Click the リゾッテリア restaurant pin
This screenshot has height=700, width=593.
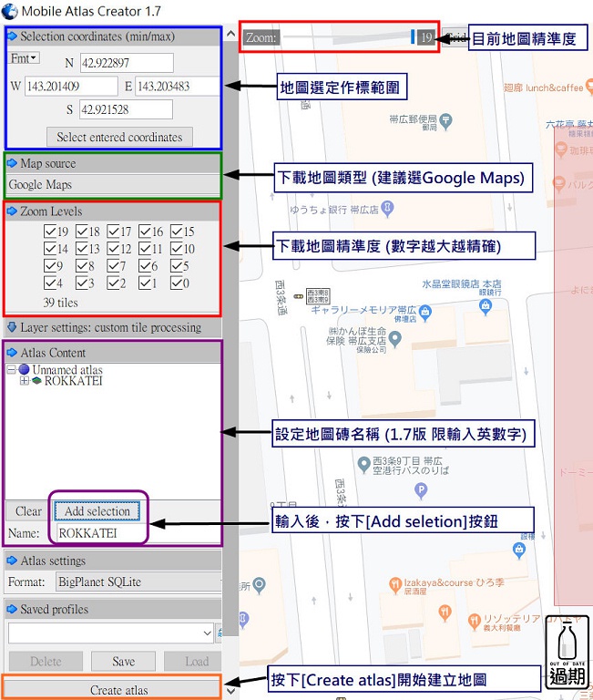(474, 621)
